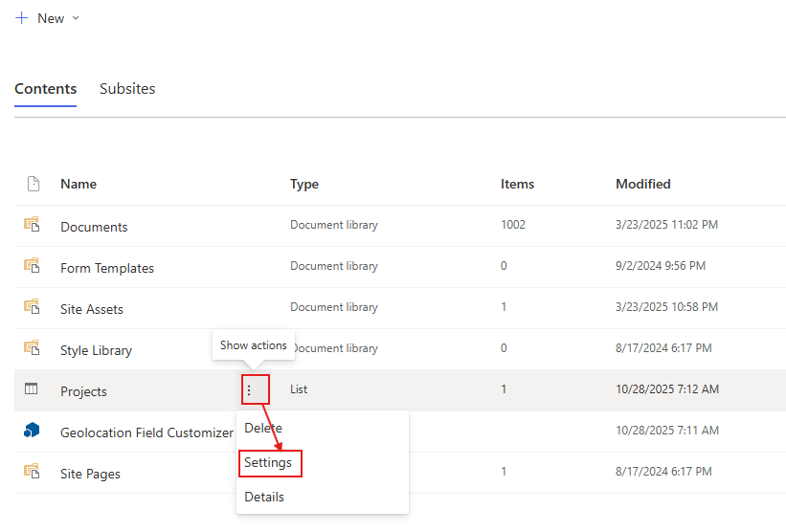Click the Documents library icon
The height and width of the screenshot is (532, 786).
(32, 225)
